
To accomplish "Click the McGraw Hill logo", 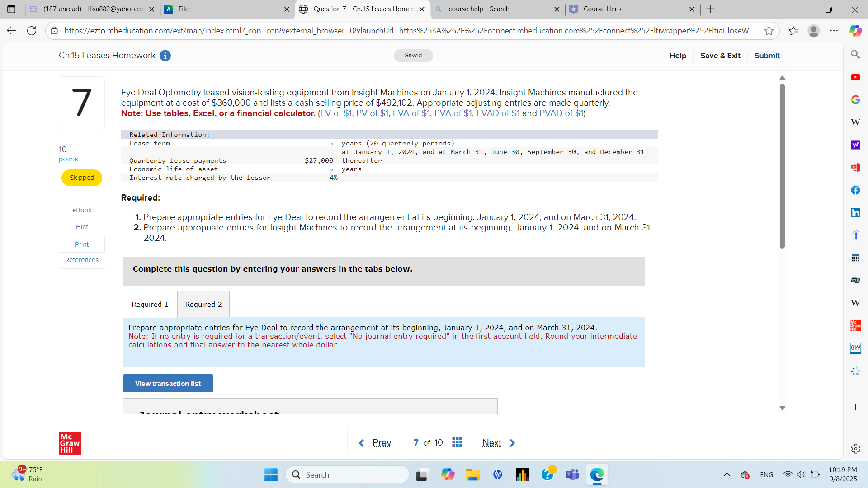I will (x=70, y=443).
